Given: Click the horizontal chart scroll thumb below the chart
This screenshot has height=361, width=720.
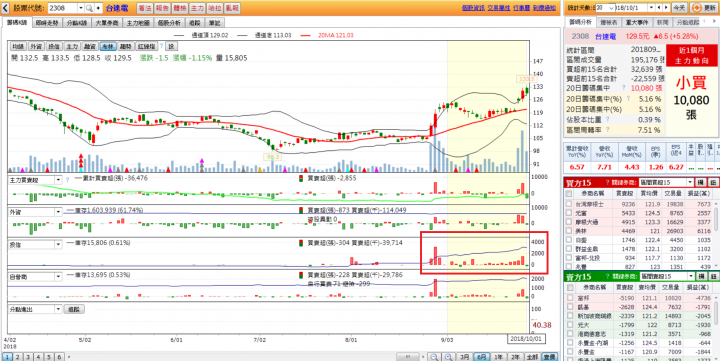Looking at the screenshot, I should (409, 356).
